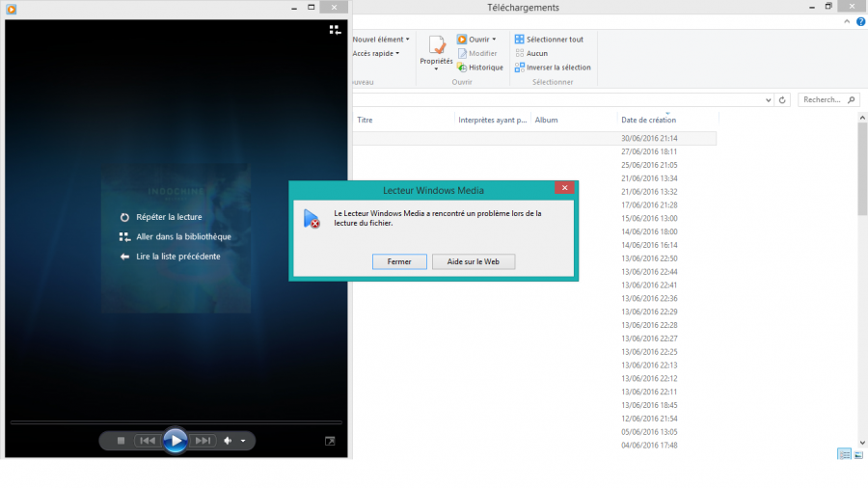Minimize the media player window
The width and height of the screenshot is (868, 488).
[x=294, y=7]
